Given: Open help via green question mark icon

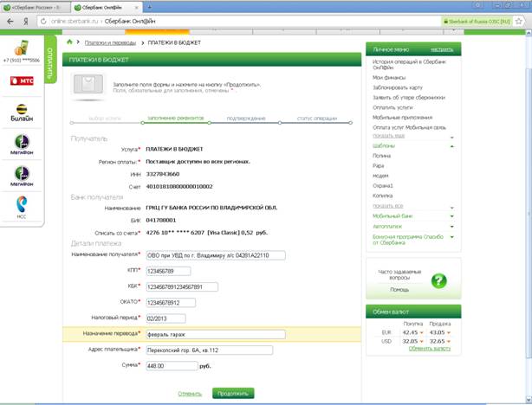Looking at the screenshot, I should pyautogui.click(x=438, y=280).
